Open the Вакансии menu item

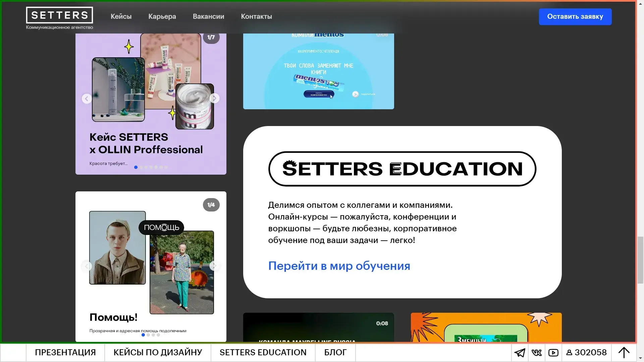[x=208, y=16]
